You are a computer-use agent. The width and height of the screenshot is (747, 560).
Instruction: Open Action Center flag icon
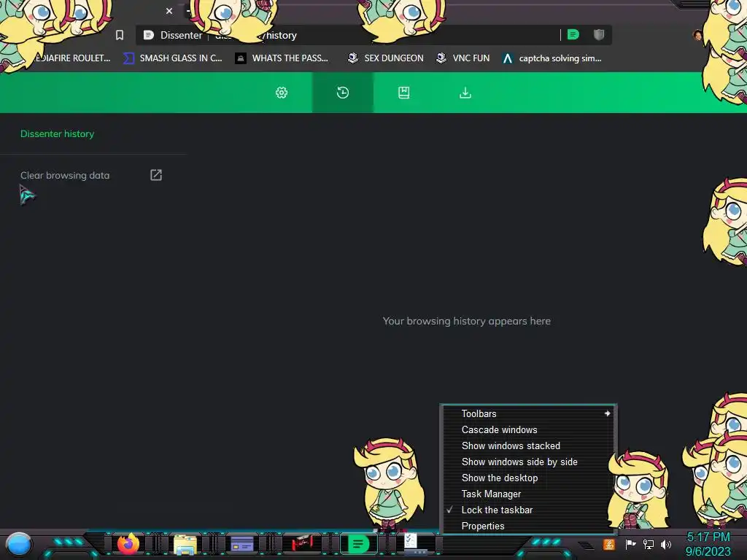[x=630, y=544]
